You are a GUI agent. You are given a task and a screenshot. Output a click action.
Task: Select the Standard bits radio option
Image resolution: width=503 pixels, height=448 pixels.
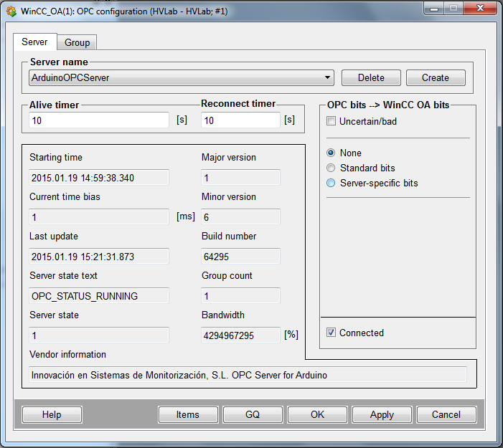pyautogui.click(x=331, y=168)
